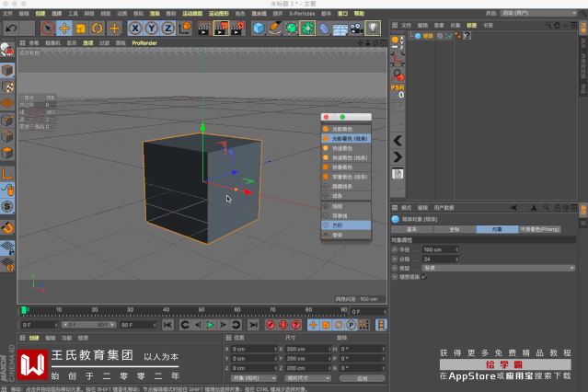
Task: Click stepper arrows of 半径 100 cm
Action: (x=456, y=249)
